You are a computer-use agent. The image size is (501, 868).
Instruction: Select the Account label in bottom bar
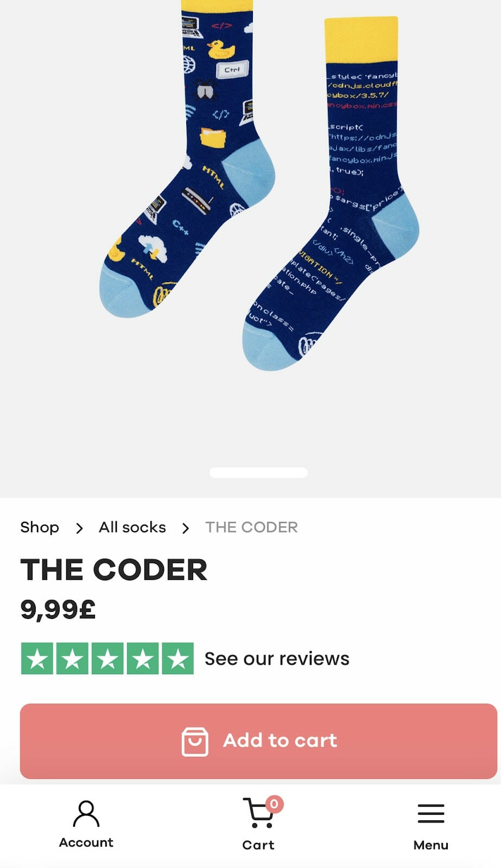pyautogui.click(x=86, y=843)
